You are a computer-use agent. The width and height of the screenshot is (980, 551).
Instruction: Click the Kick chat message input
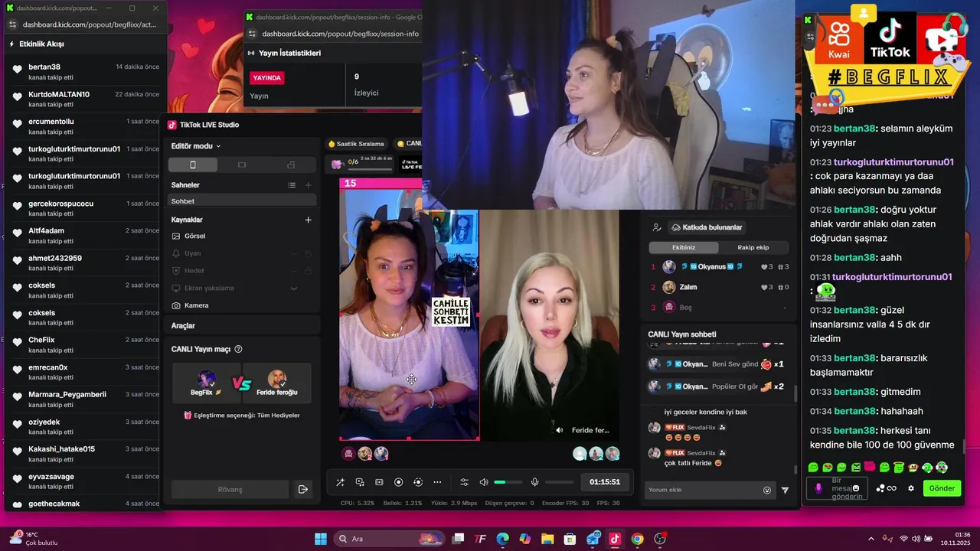(x=838, y=488)
